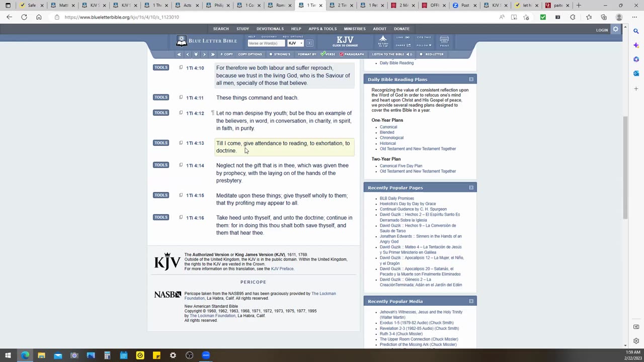Screen dimensions: 644x362
Task: Select Verse format option
Action: pyautogui.click(x=328, y=54)
